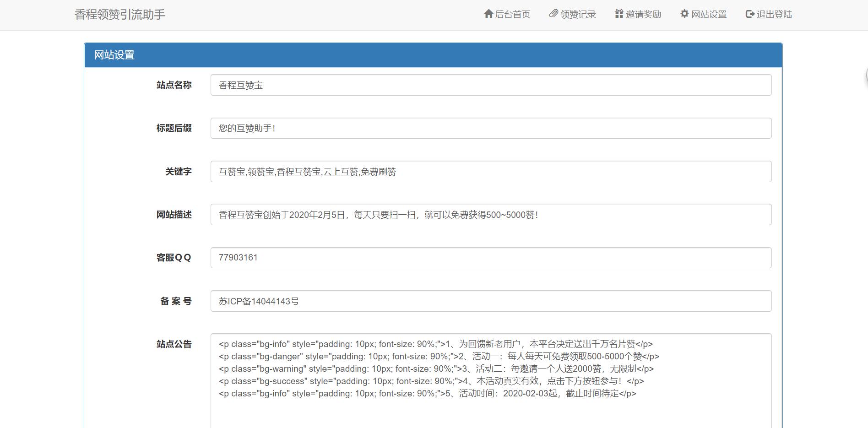Click the logout icon beside 退出登陆

click(749, 14)
